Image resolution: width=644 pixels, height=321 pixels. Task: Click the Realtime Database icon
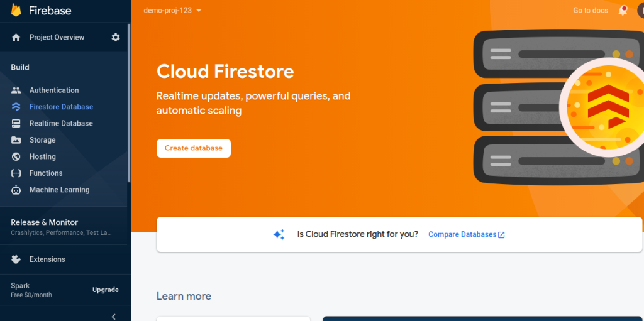click(16, 124)
